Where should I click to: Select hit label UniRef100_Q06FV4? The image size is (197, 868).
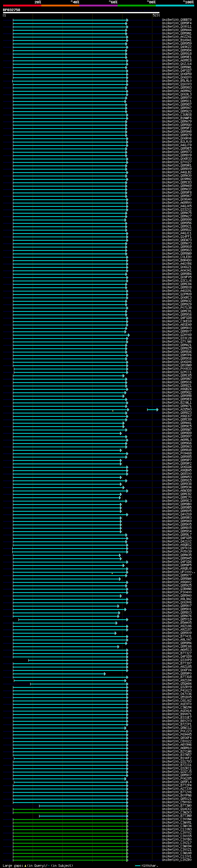177,670
